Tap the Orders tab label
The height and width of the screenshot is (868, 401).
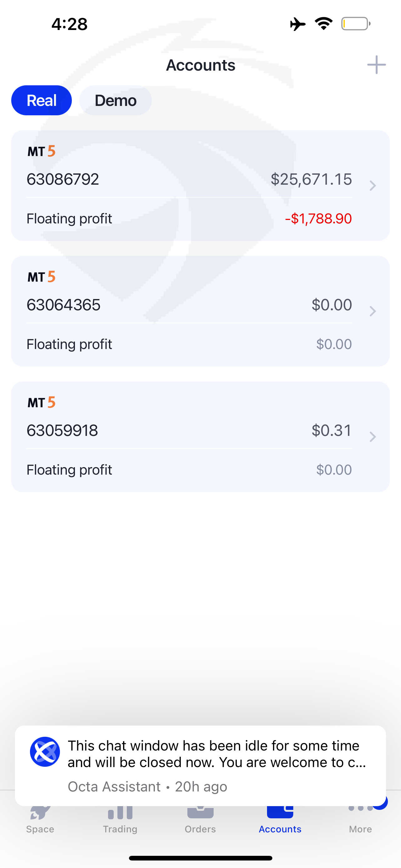200,829
